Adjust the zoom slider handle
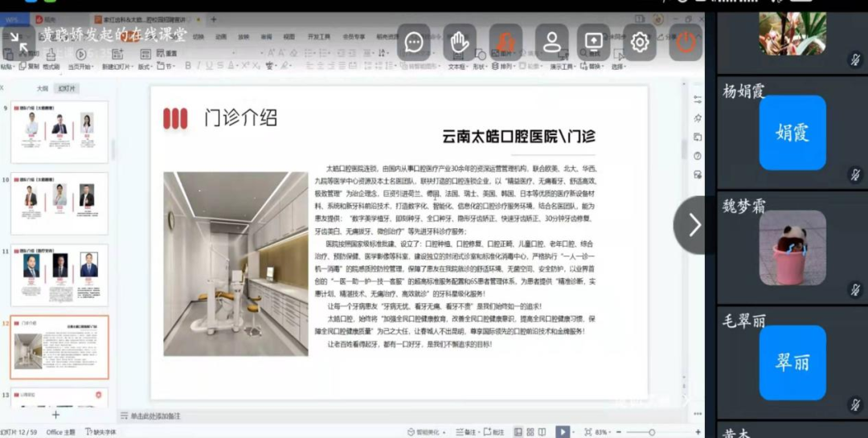 click(652, 432)
